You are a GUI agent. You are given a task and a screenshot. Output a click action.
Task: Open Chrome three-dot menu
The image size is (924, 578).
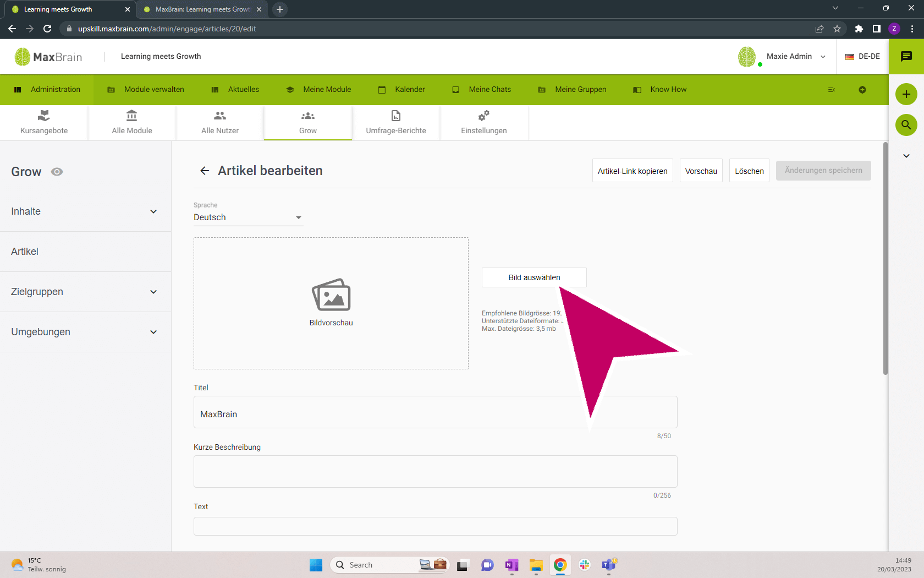coord(912,29)
